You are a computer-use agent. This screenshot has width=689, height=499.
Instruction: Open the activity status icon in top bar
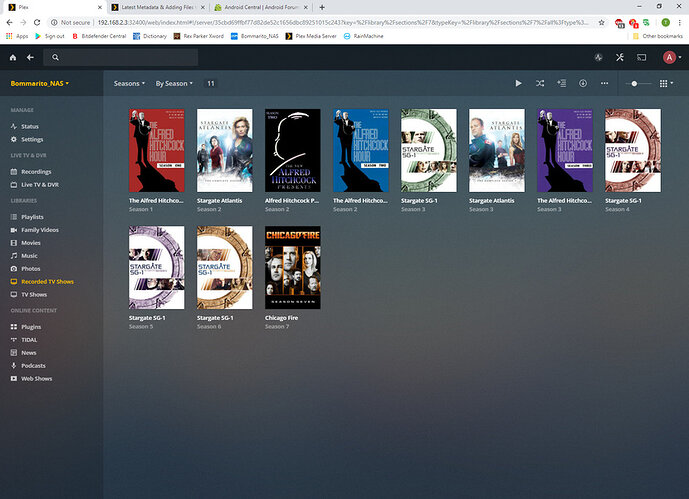tap(598, 58)
